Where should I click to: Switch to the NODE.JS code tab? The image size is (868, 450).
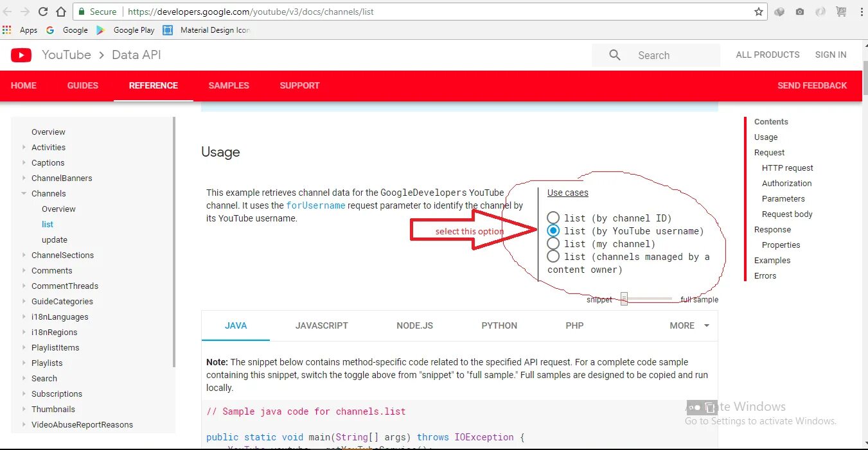coord(415,325)
